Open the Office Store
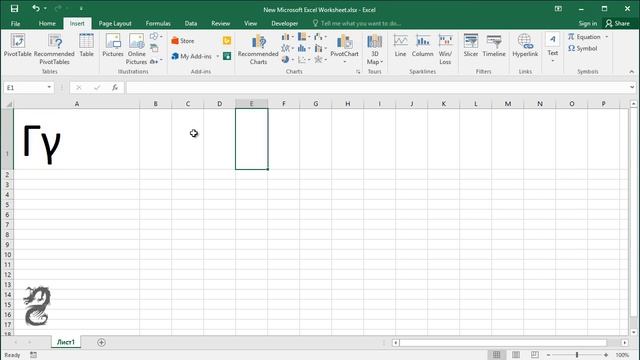This screenshot has height=360, width=640. coord(182,41)
